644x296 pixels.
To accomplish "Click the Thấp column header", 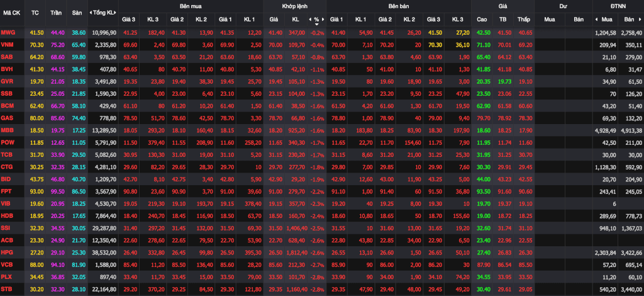I will point(524,20).
